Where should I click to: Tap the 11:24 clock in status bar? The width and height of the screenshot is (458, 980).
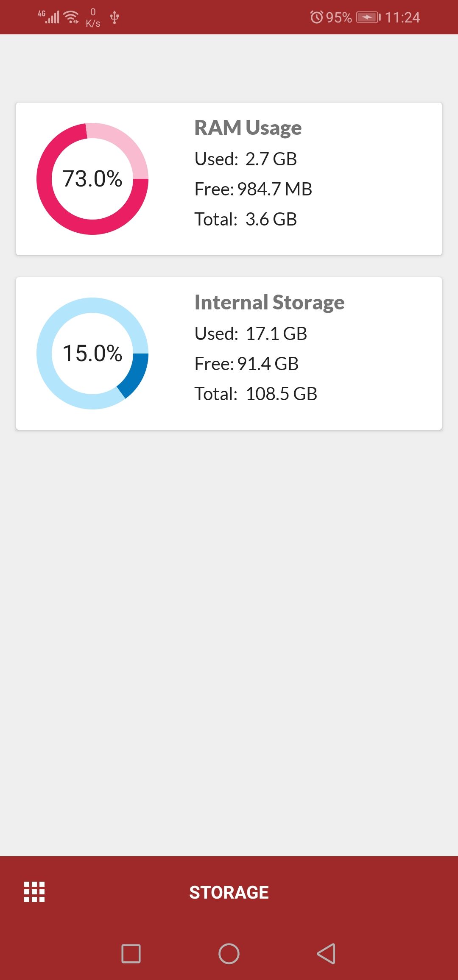pyautogui.click(x=402, y=17)
